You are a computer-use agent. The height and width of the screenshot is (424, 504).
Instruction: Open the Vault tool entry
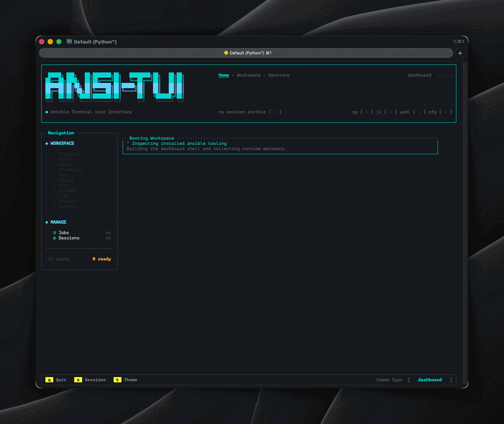pos(65,164)
